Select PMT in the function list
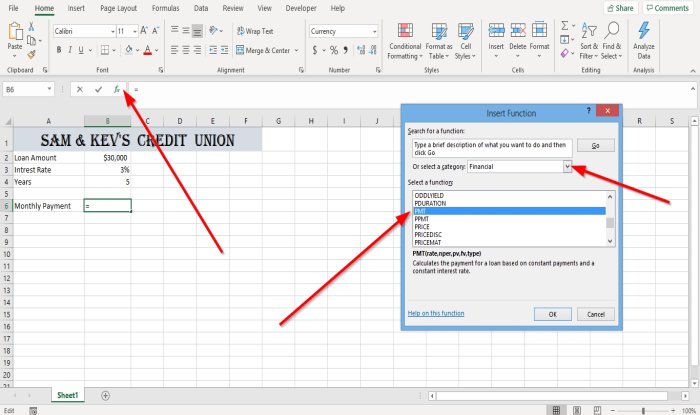Screen dimensions: 700x415 pyautogui.click(x=509, y=211)
